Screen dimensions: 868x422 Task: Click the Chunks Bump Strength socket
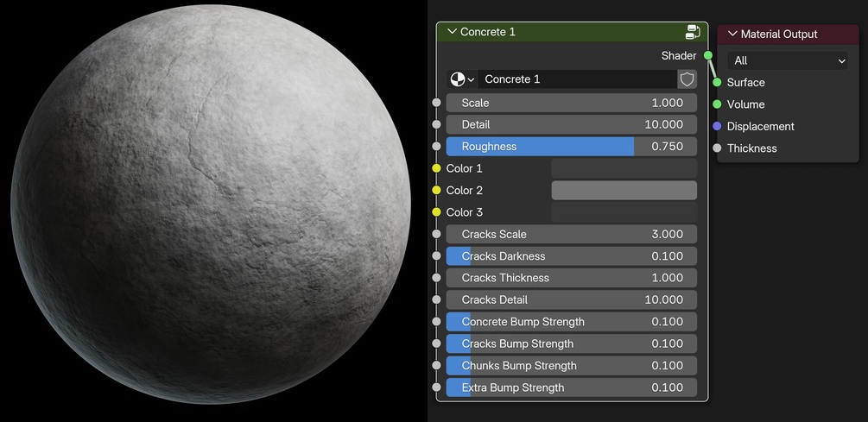pyautogui.click(x=436, y=366)
